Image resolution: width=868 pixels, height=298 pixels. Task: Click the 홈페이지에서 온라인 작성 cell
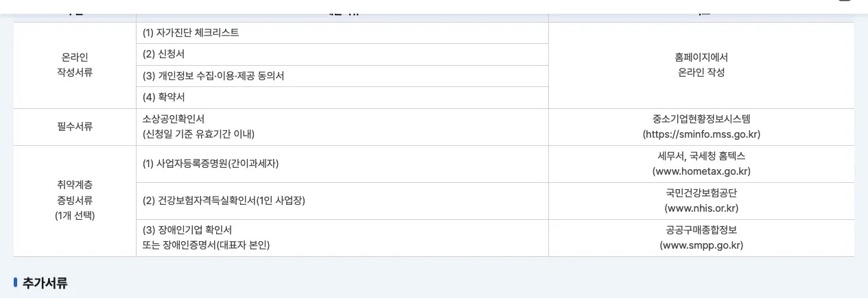701,65
